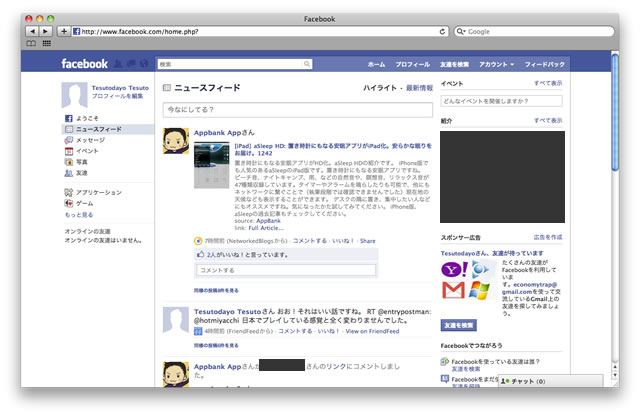Viewport: 640px width, 416px height.
Task: Open notifications globe icon in Facebook header
Action: pyautogui.click(x=144, y=64)
